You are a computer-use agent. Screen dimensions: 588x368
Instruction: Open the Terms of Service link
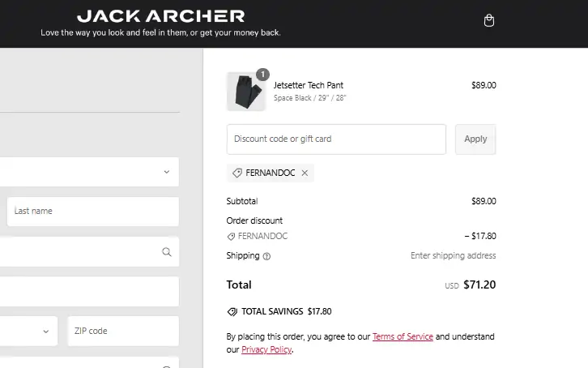[x=403, y=336]
